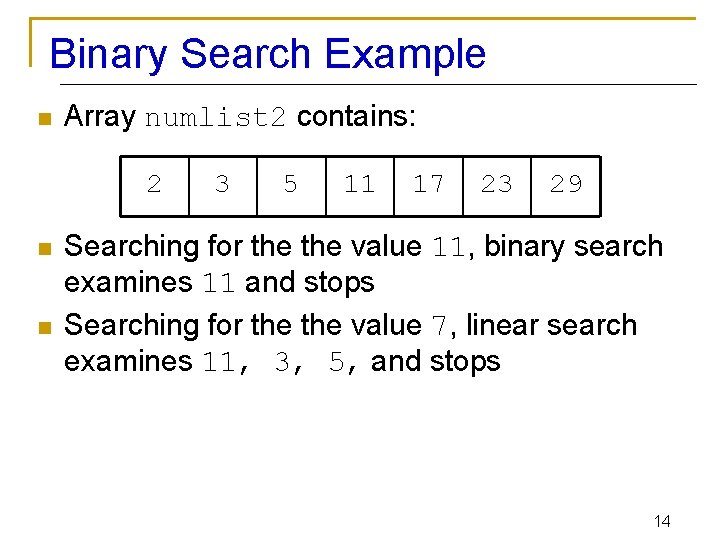Select the array cell containing 3
The width and height of the screenshot is (720, 540).
[222, 185]
